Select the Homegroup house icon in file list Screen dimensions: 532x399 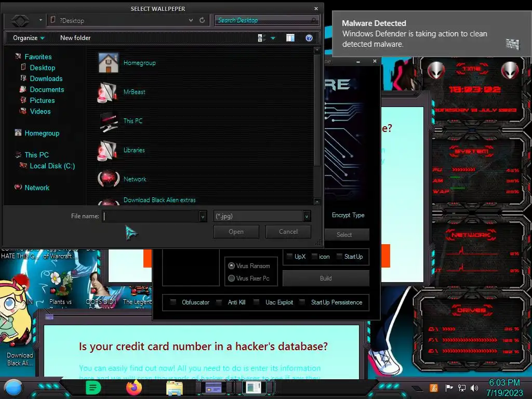(x=108, y=63)
